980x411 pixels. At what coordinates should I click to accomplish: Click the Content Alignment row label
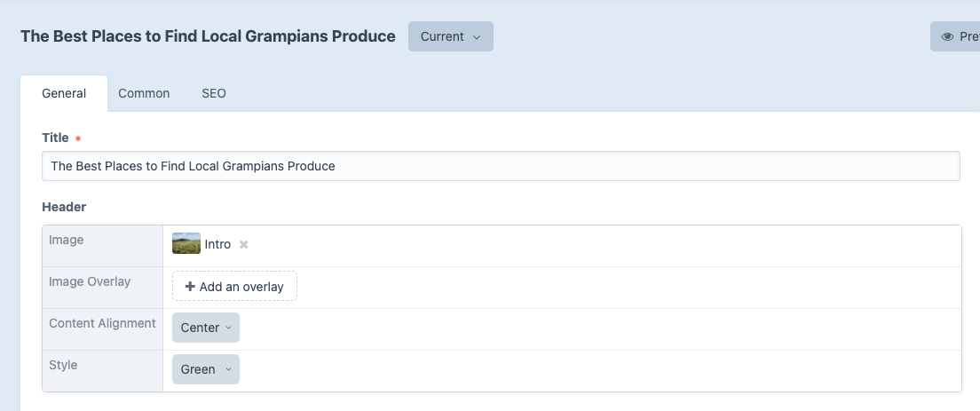point(102,323)
